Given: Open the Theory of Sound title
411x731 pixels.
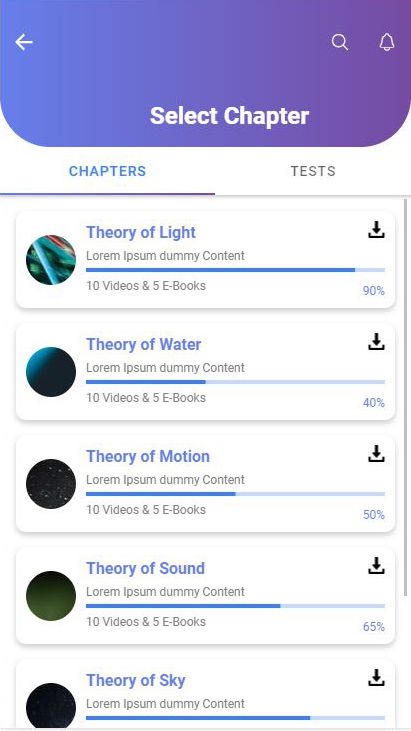Looking at the screenshot, I should [x=145, y=568].
